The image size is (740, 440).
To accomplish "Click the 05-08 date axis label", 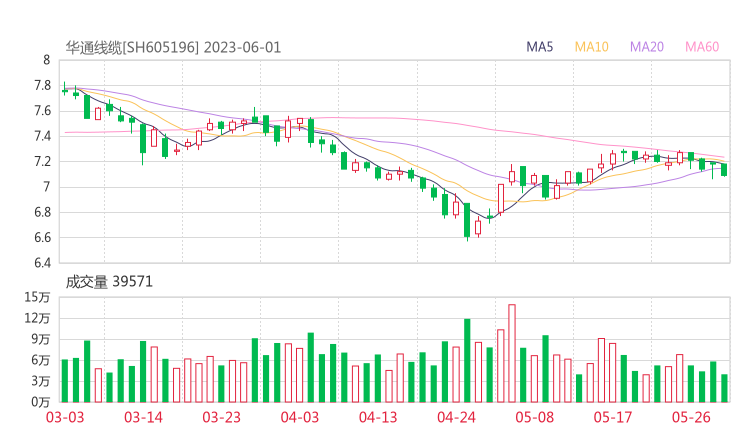I will coord(534,417).
